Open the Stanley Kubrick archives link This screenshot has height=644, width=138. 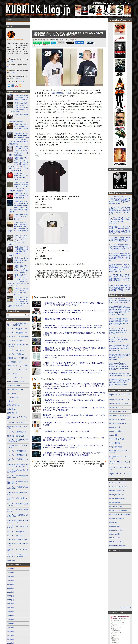(118, 483)
